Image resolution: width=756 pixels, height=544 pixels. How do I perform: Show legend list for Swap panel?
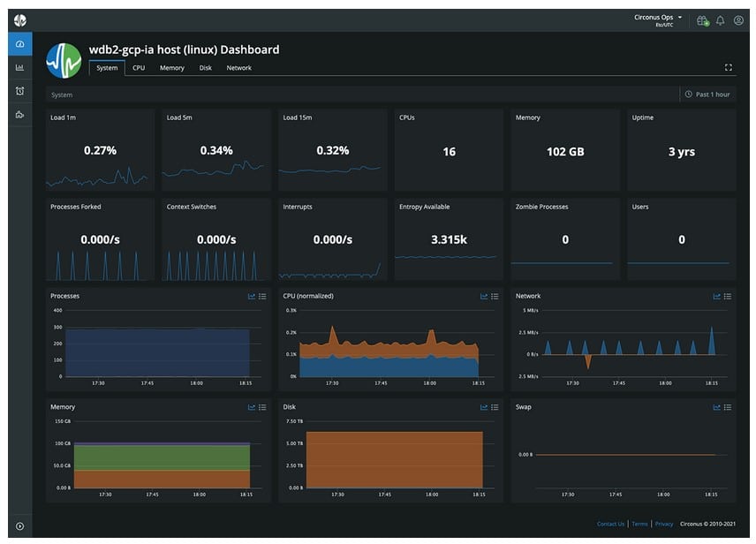728,407
